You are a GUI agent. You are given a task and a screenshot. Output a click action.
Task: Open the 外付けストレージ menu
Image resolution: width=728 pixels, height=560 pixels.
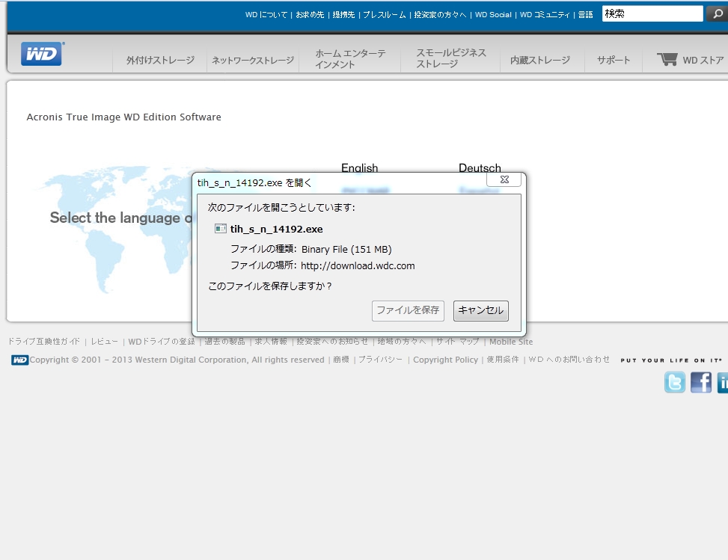(160, 60)
